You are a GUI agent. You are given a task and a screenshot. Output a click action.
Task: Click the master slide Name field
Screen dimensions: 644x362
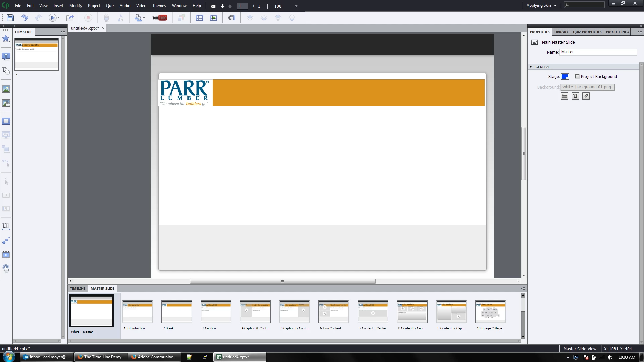pyautogui.click(x=598, y=52)
